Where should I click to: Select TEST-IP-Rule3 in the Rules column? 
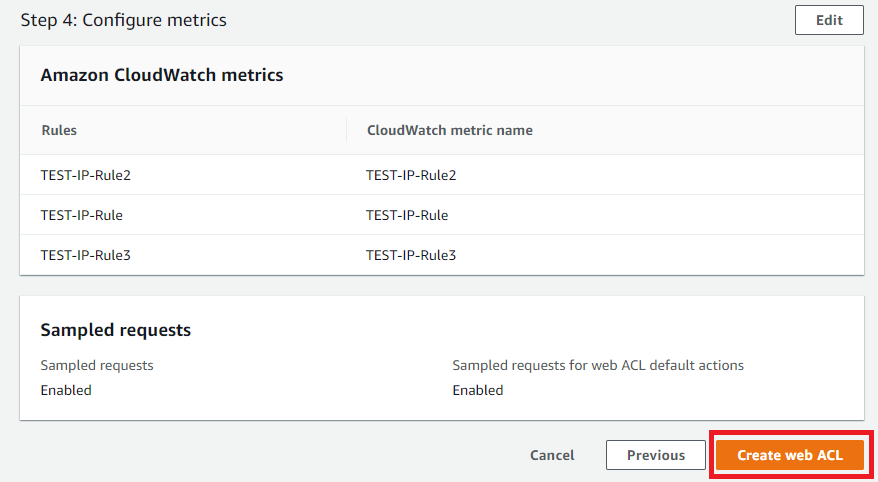[x=86, y=255]
